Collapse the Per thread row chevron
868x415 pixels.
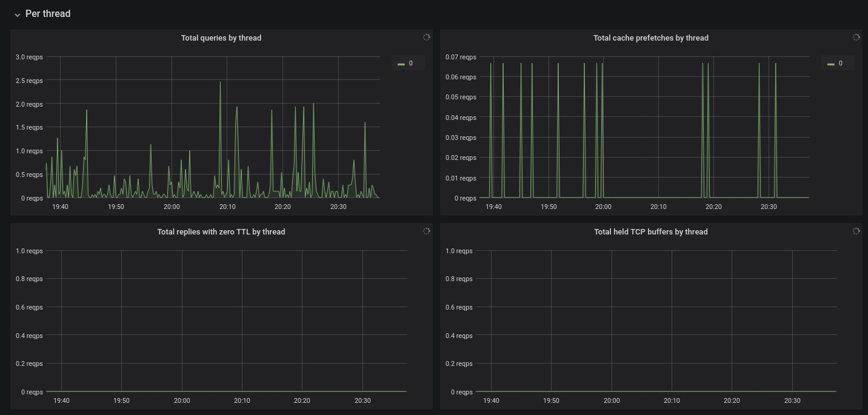(x=17, y=15)
